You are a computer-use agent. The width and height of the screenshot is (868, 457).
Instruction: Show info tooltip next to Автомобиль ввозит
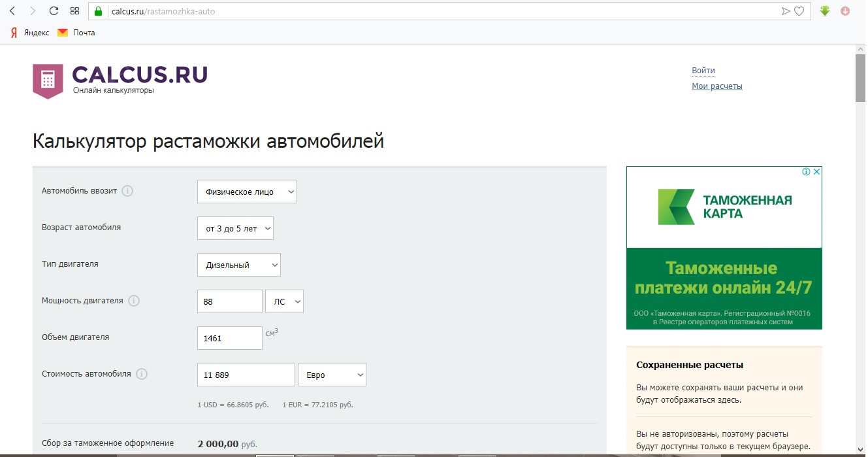(128, 191)
